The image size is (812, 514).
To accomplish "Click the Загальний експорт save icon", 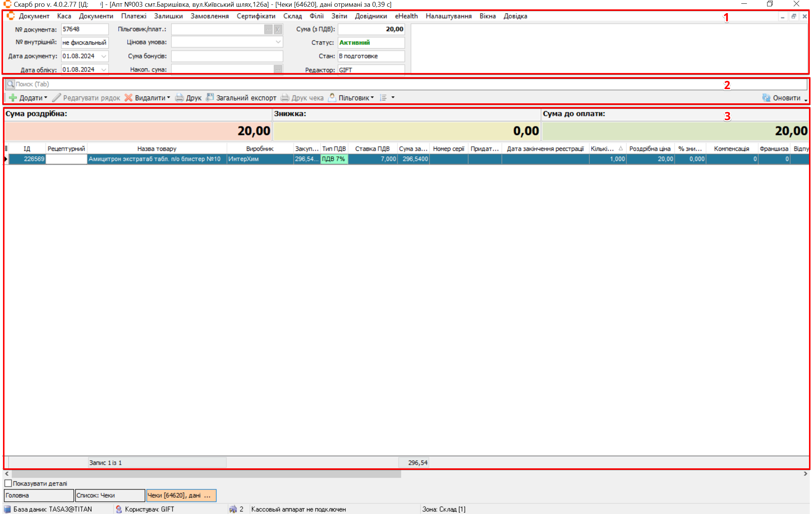I will pos(210,97).
